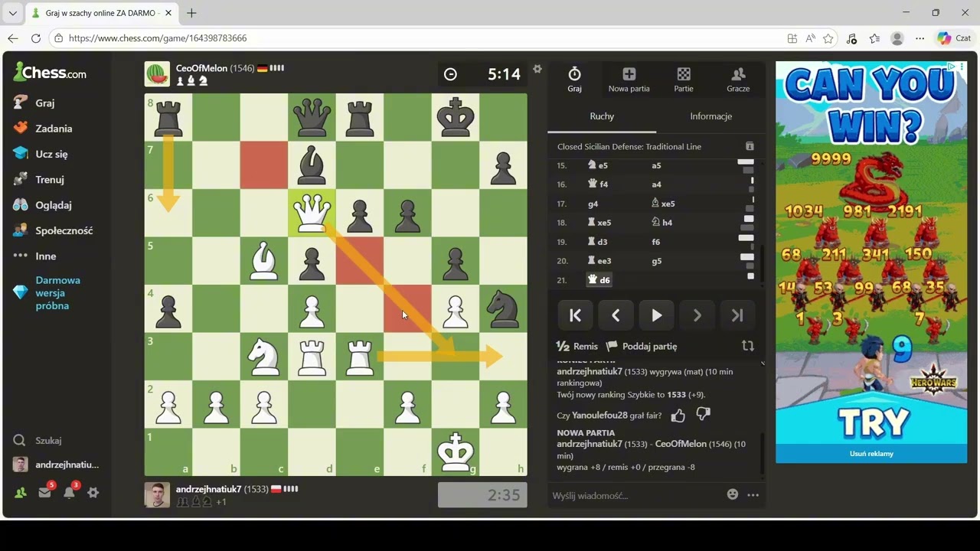Open browser settings ellipsis menu
980x551 pixels.
(920, 38)
